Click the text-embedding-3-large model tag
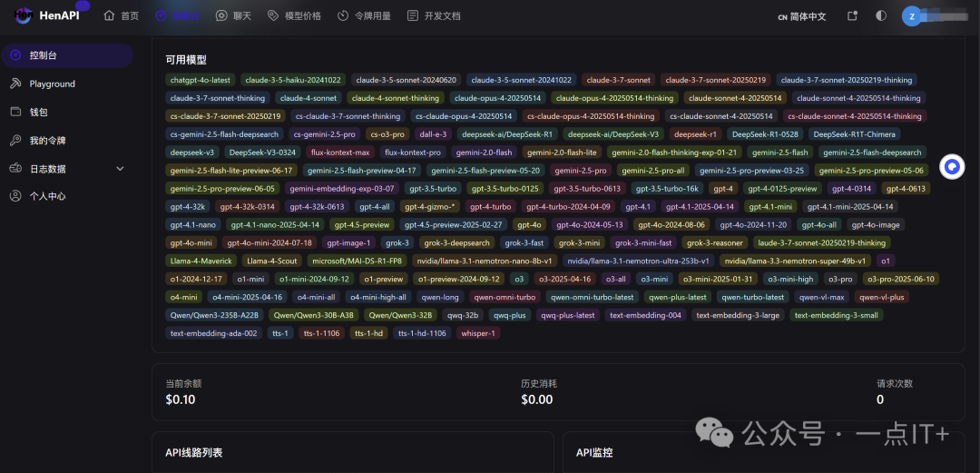This screenshot has width=980, height=473. 738,315
